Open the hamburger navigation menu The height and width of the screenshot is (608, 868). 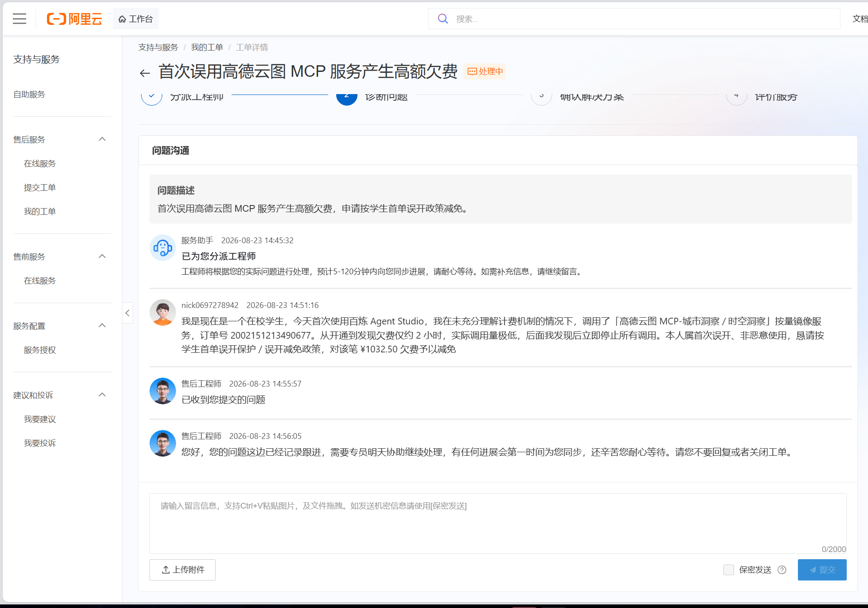coord(20,19)
